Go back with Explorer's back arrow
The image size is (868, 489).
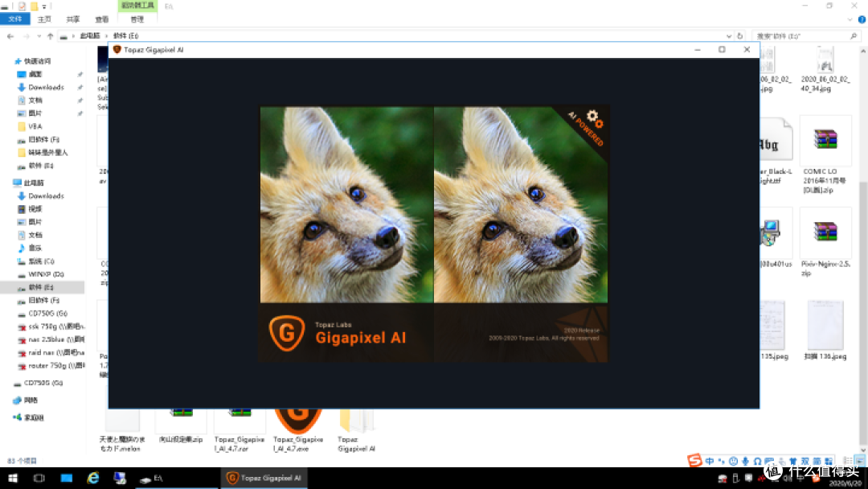click(10, 36)
